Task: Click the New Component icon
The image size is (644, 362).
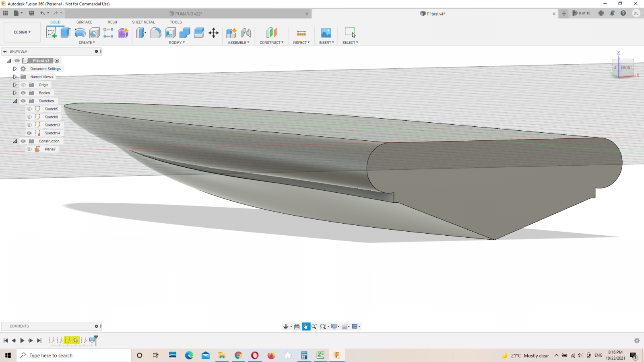Action: [231, 33]
